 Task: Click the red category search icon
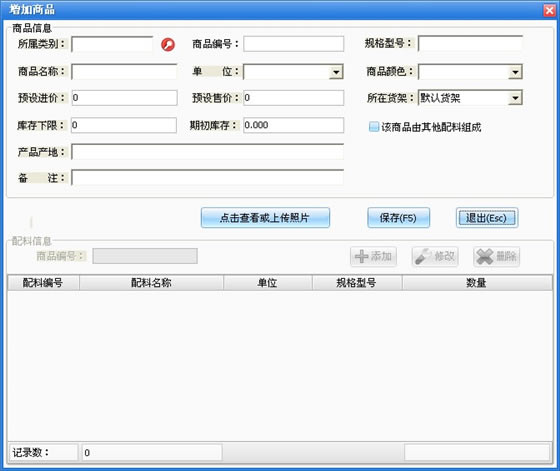168,44
